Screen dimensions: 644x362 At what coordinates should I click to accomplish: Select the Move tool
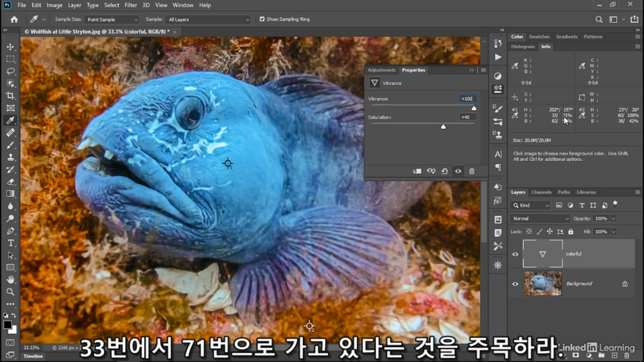[11, 47]
